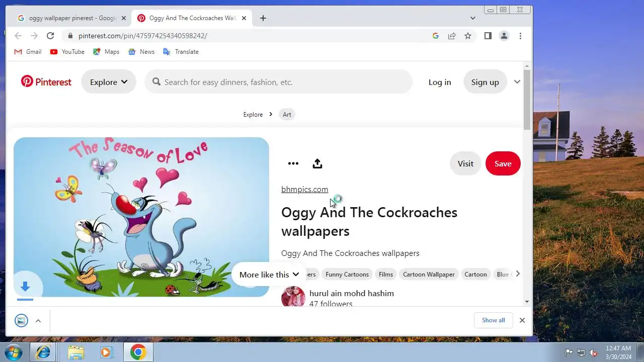Click the taskbar clock 12:47 AM

[618, 352]
